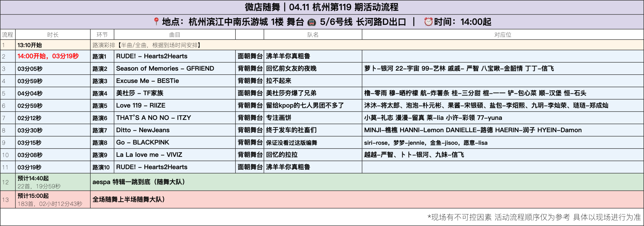Click the red alarm clock icon

[x=428, y=22]
